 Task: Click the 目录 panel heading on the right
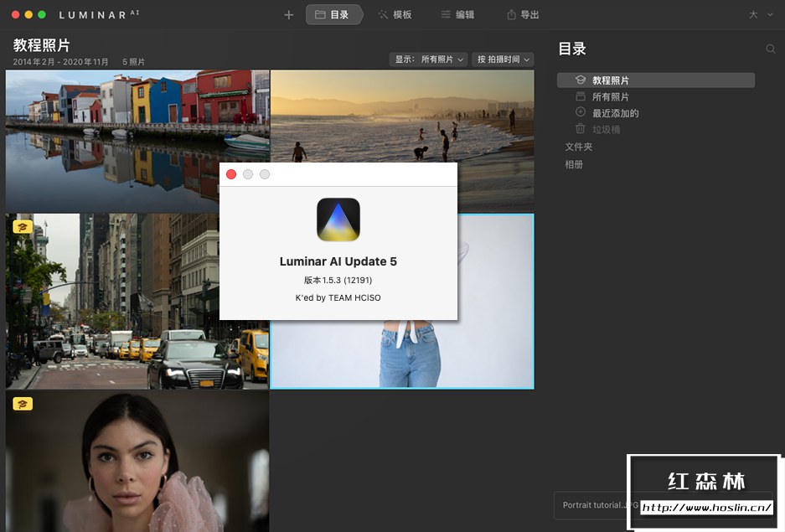pos(572,49)
